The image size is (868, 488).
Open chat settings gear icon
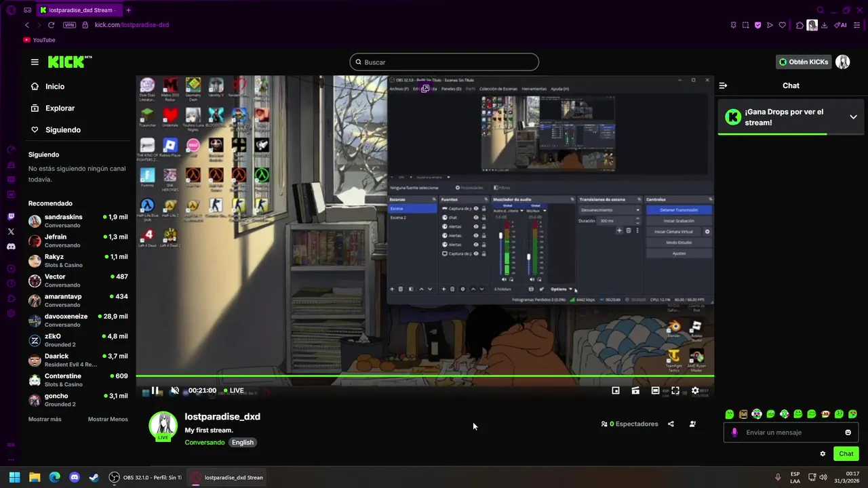(823, 453)
